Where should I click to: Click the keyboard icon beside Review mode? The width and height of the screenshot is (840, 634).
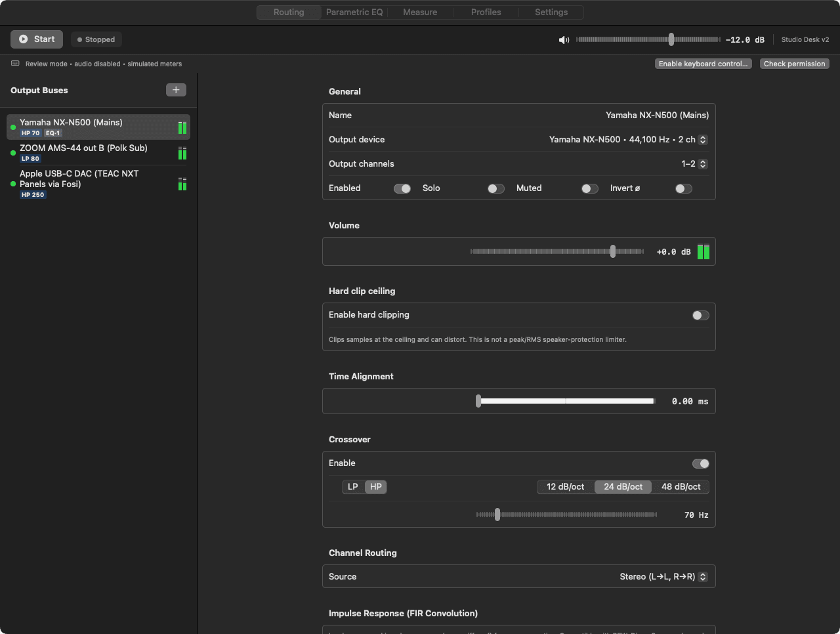(x=15, y=64)
